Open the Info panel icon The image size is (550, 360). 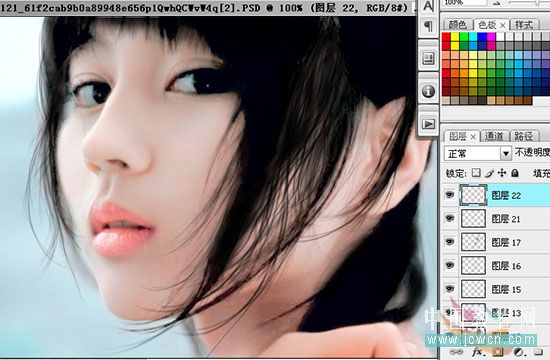pyautogui.click(x=428, y=91)
